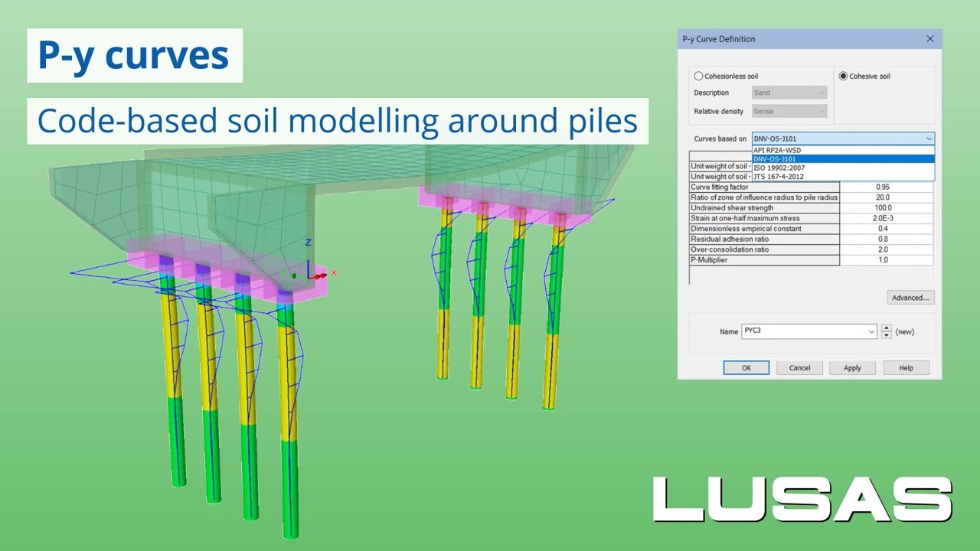The image size is (980, 551).
Task: Click the Name stepper arrows
Action: [x=887, y=331]
